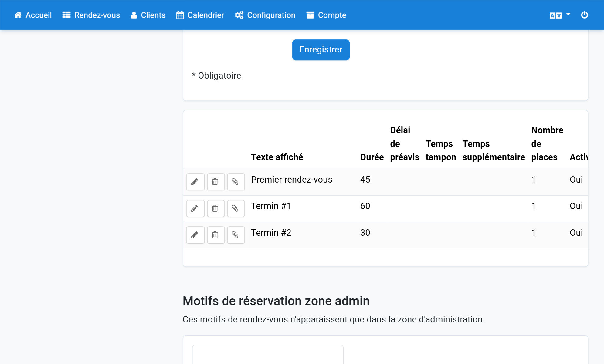
Task: Go to the Accueil menu item
Action: point(33,15)
